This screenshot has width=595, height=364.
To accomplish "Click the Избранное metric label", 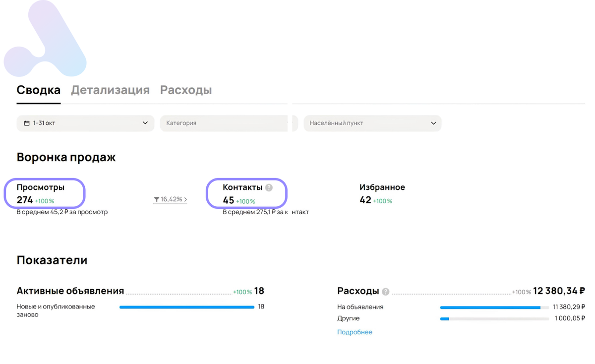I will point(382,187).
